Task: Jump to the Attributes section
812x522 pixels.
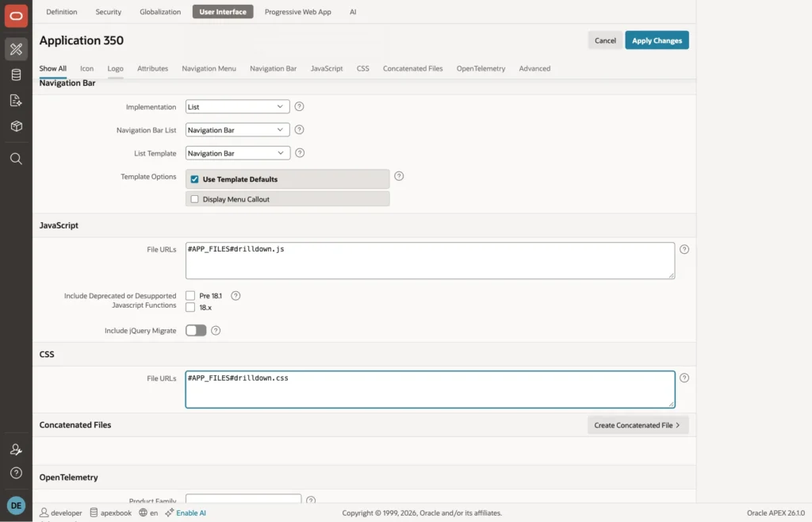Action: pyautogui.click(x=152, y=68)
